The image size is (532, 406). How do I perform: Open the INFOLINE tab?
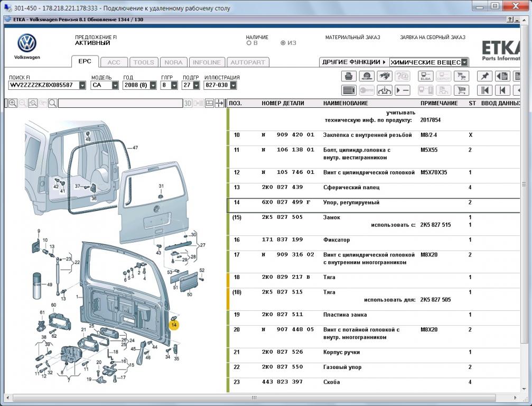207,62
